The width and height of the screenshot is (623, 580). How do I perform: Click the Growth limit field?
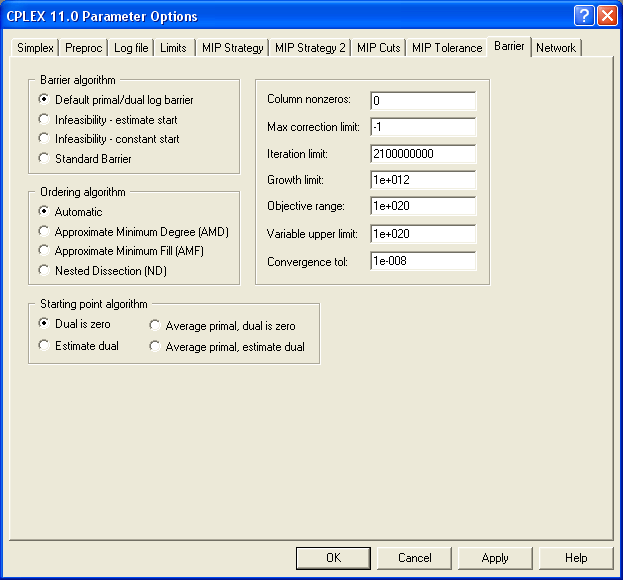(423, 180)
